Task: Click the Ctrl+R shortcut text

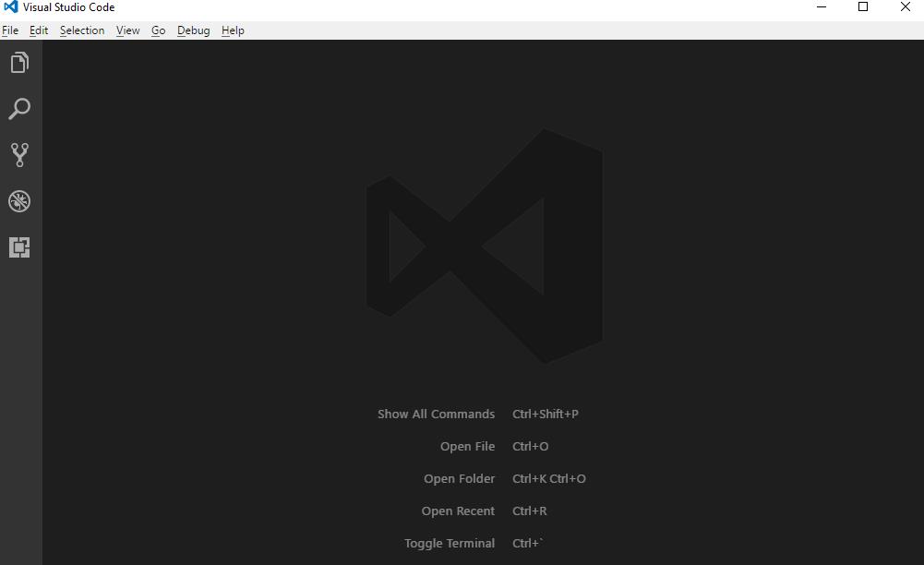Action: tap(529, 511)
